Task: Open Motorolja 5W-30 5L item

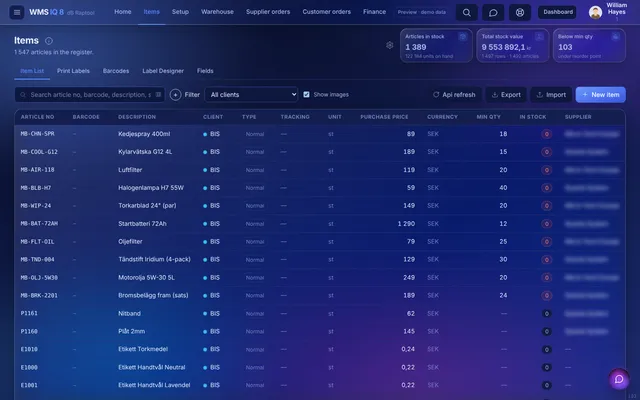Action: (x=146, y=278)
